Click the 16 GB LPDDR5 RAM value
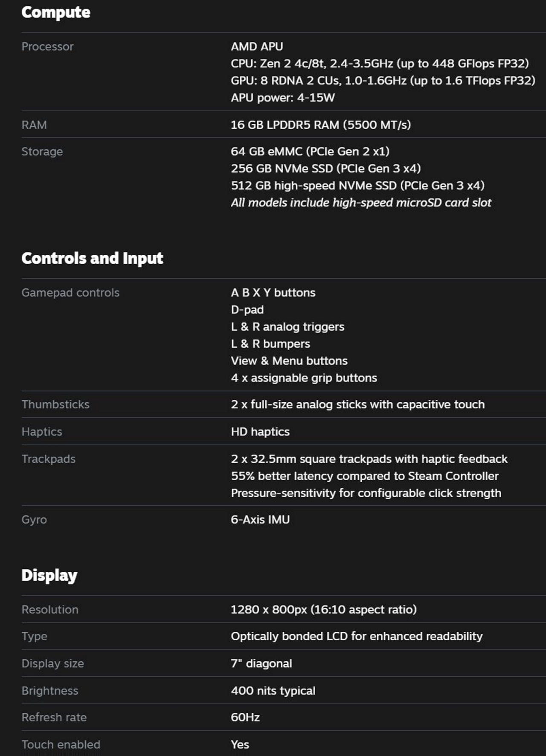Screen dimensions: 546x756 click(x=320, y=125)
